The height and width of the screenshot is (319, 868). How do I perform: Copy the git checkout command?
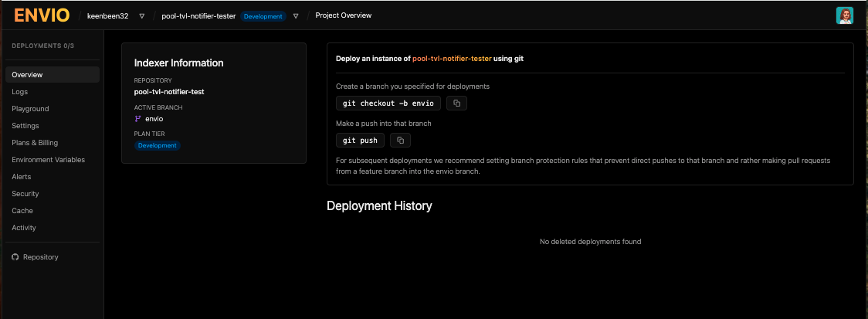point(456,103)
